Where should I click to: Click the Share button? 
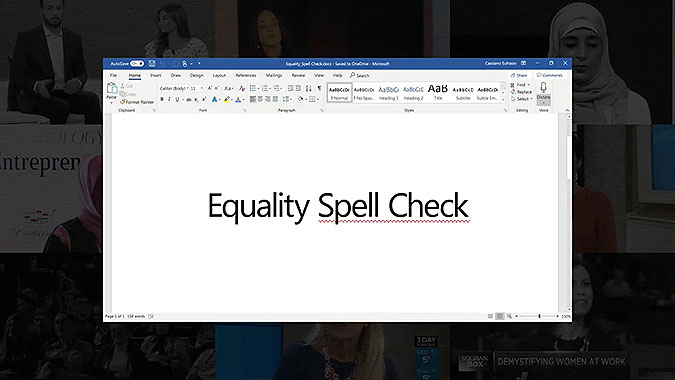519,75
